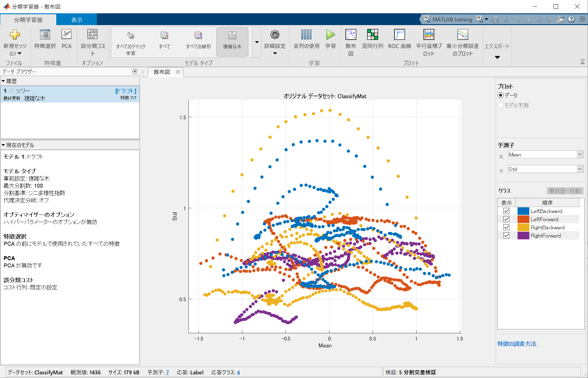Close the 散布図 tab
The image size is (588, 378).
tap(178, 72)
